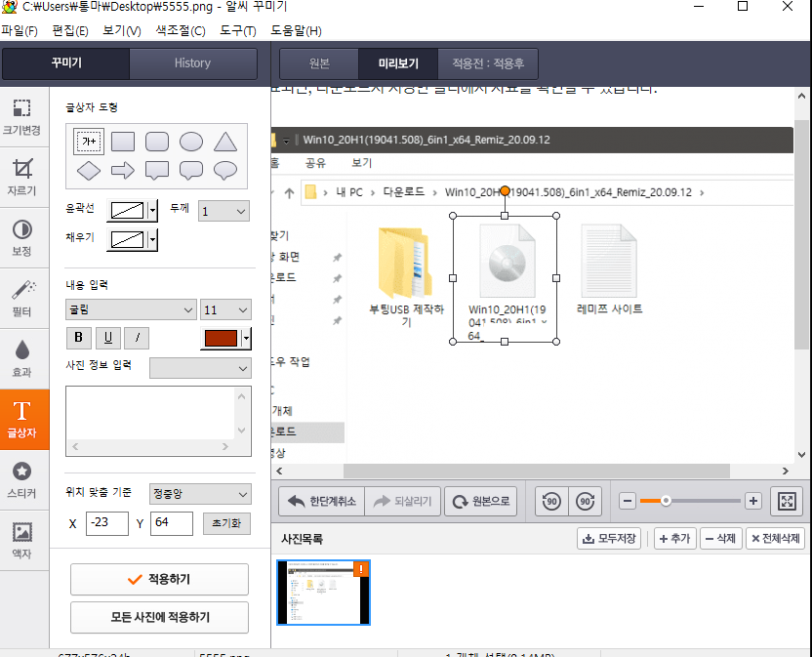Image resolution: width=812 pixels, height=657 pixels.
Task: Open the 굴림 font family dropdown
Action: coord(131,309)
